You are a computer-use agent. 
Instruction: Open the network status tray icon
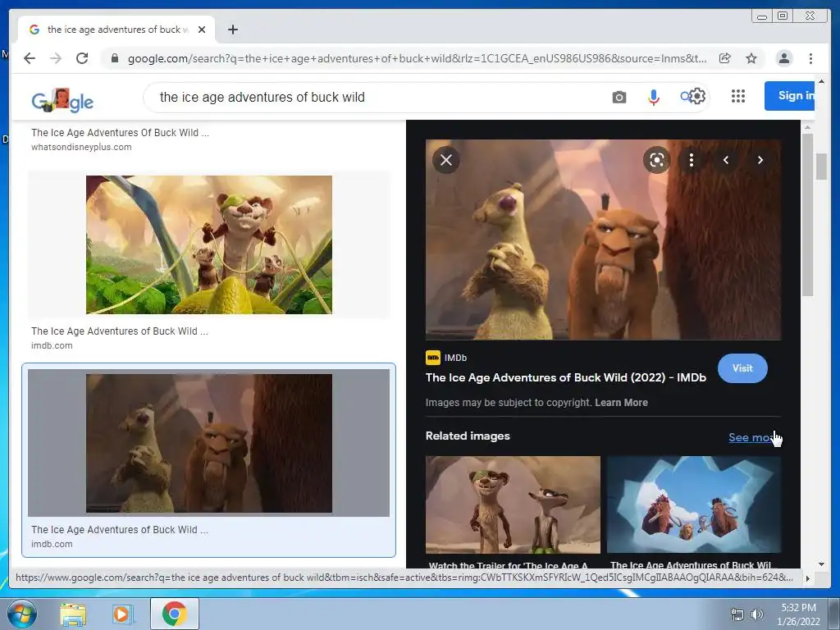pos(737,615)
